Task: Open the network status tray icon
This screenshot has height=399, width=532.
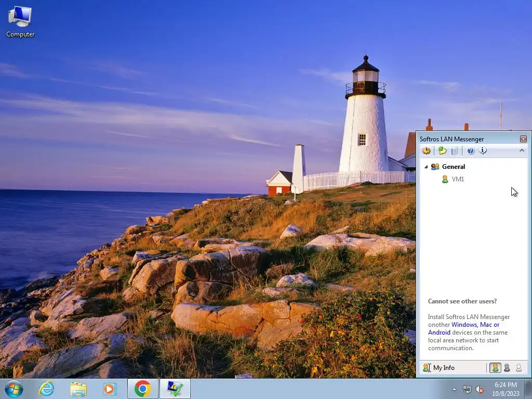Action: click(467, 390)
